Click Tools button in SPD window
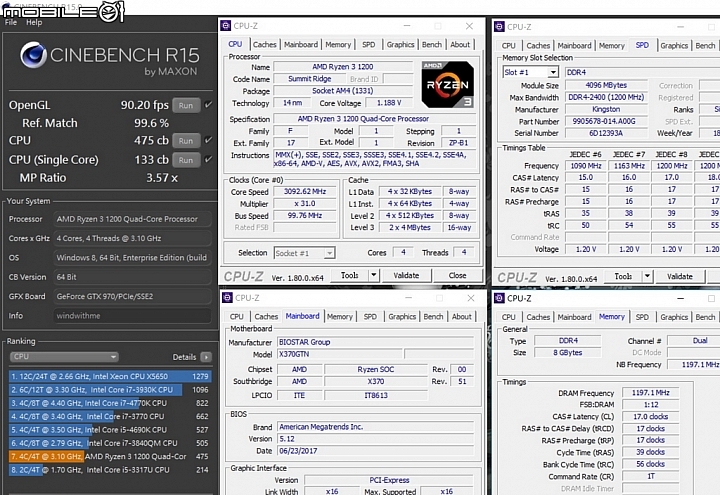 click(x=623, y=276)
